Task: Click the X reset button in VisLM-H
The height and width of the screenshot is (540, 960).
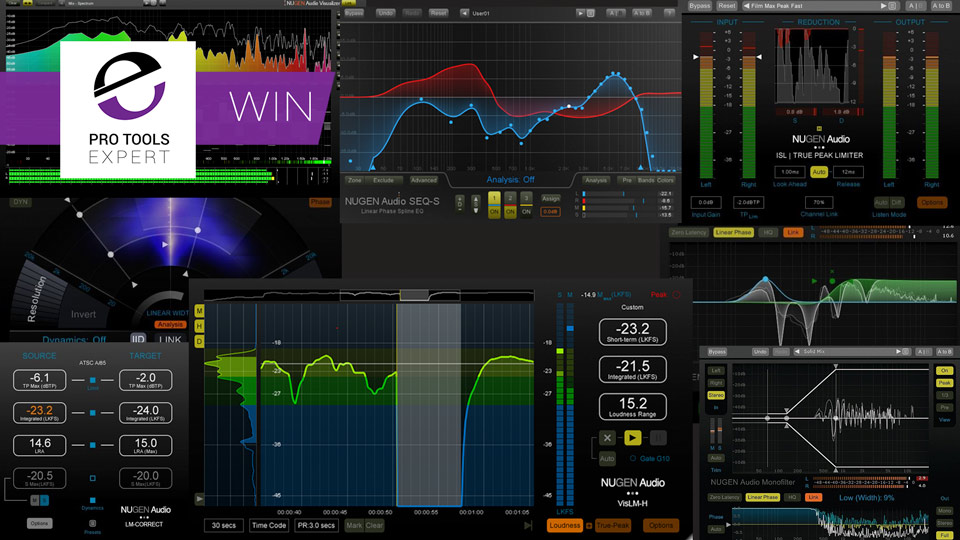Action: (x=607, y=438)
